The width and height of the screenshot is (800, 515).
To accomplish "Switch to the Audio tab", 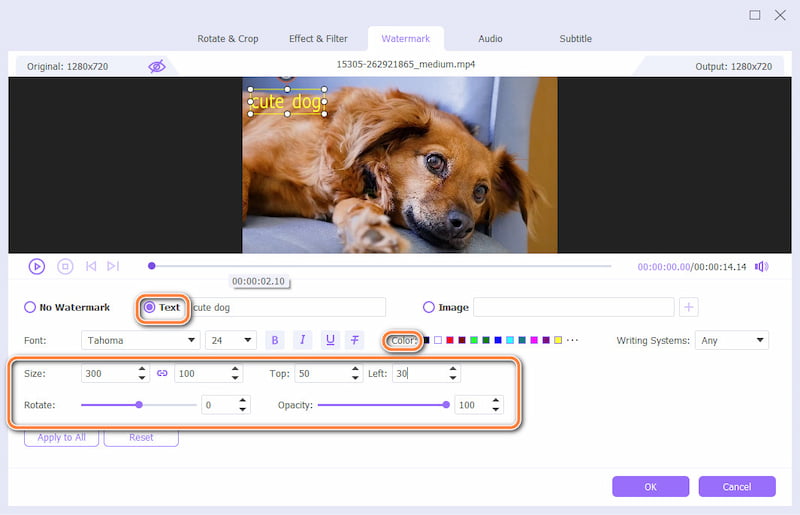I will tap(490, 39).
